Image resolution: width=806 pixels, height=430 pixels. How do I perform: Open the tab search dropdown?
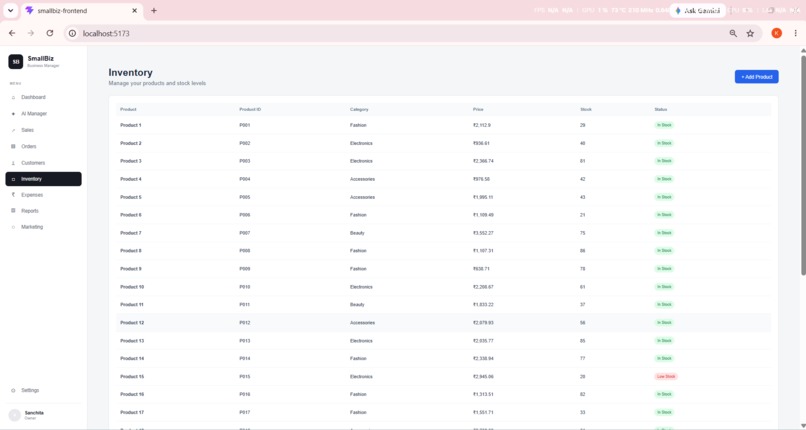coord(10,10)
